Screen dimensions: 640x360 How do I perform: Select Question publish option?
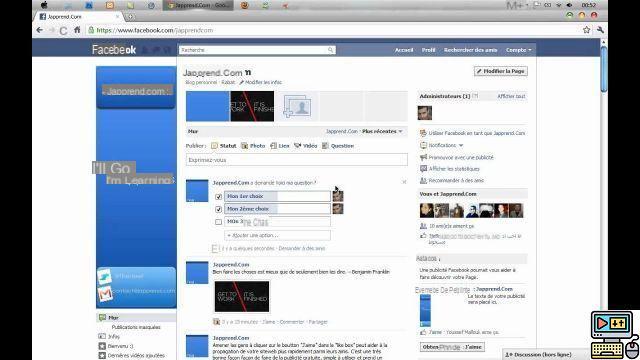338,146
